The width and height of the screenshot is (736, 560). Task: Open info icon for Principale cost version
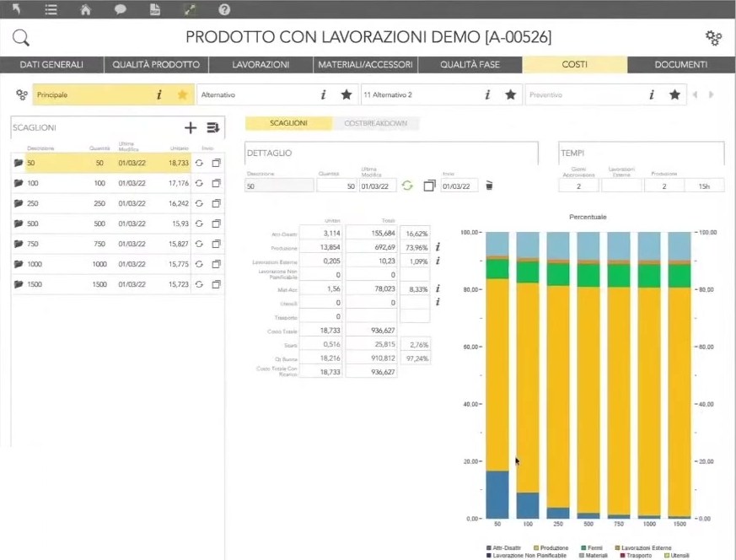pos(159,94)
